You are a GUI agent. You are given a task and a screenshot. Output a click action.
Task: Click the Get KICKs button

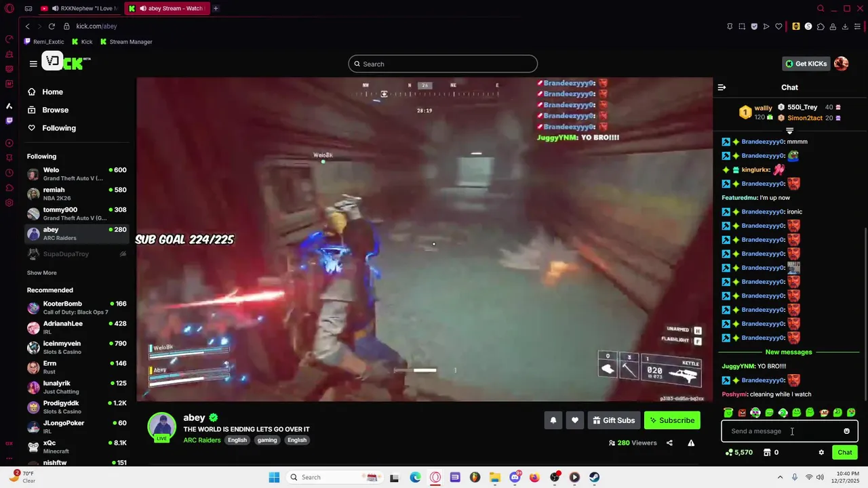point(806,64)
